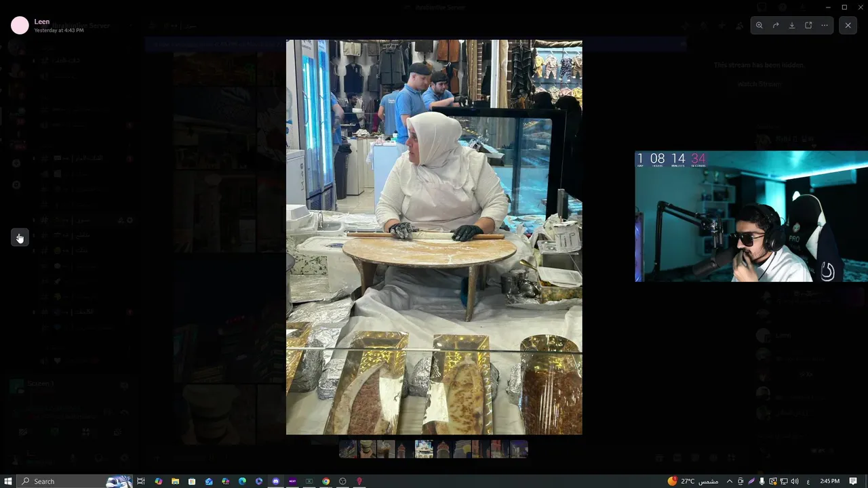This screenshot has width=868, height=488.
Task: Forward the image using the arrow icon
Action: [775, 25]
